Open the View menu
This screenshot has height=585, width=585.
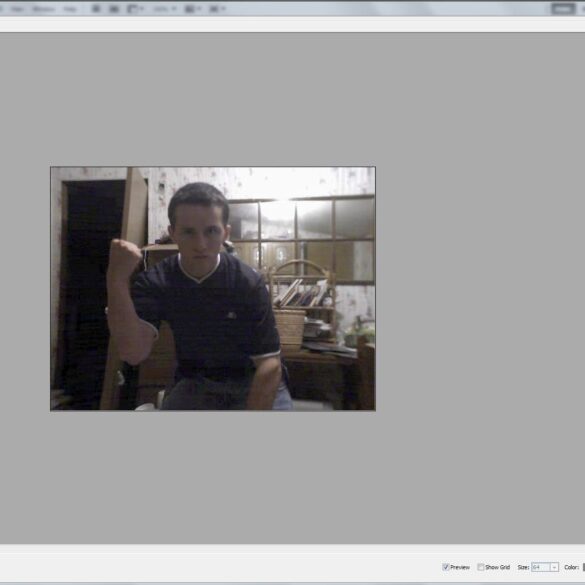[x=17, y=9]
